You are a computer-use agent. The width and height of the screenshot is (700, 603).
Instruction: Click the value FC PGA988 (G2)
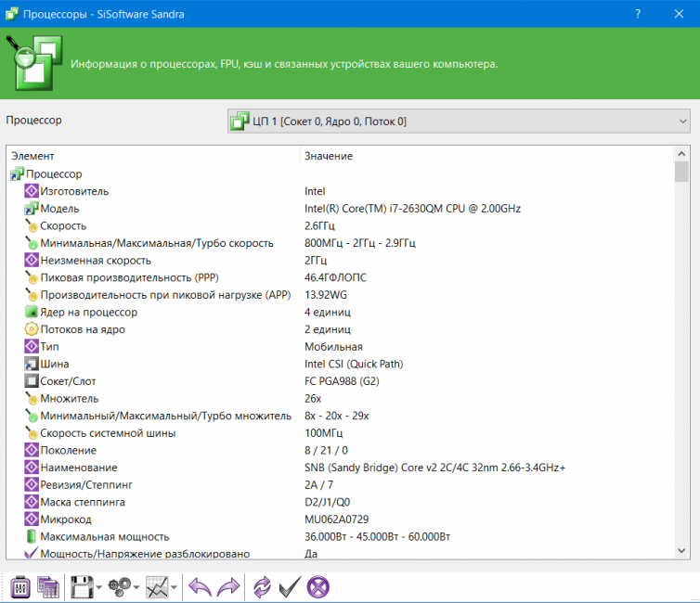tap(342, 381)
